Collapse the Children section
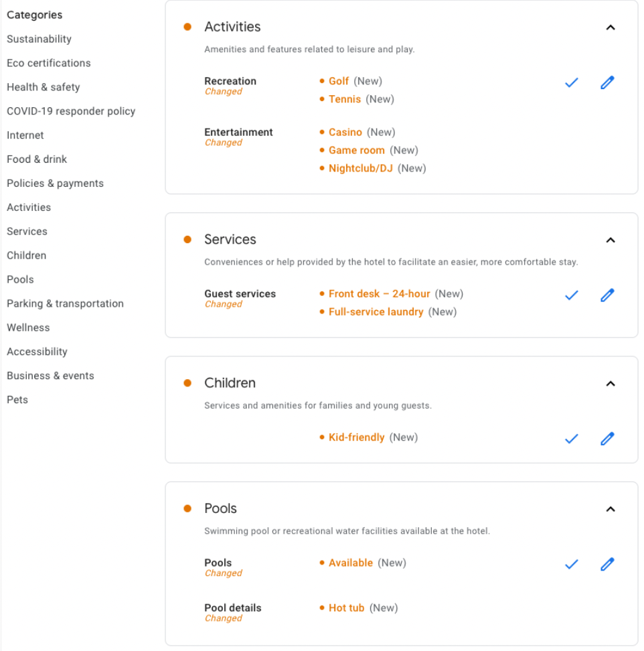644x651 pixels. tap(610, 384)
